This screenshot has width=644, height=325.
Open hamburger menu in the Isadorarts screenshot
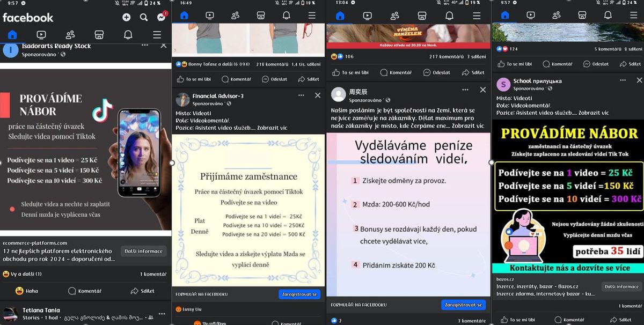pos(157,35)
